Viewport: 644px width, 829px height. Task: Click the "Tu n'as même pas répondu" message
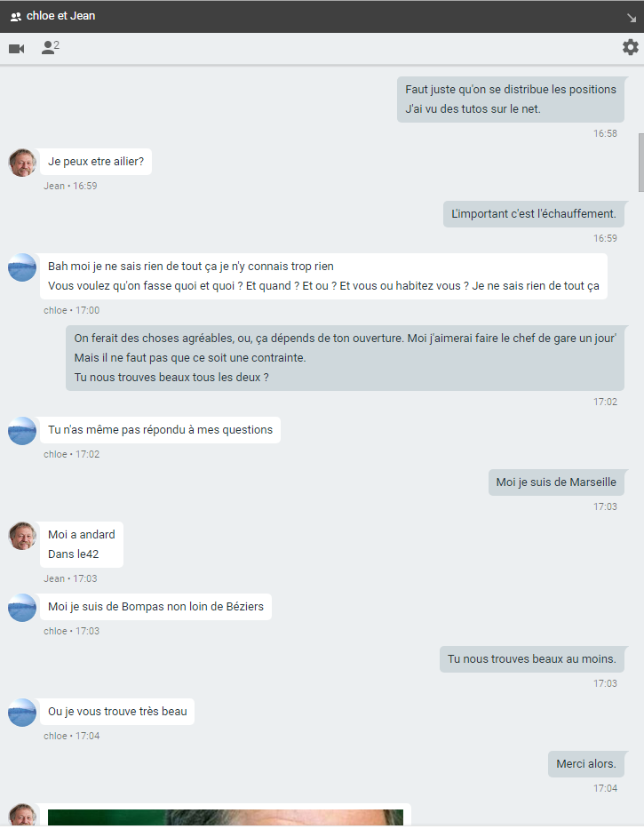point(160,430)
